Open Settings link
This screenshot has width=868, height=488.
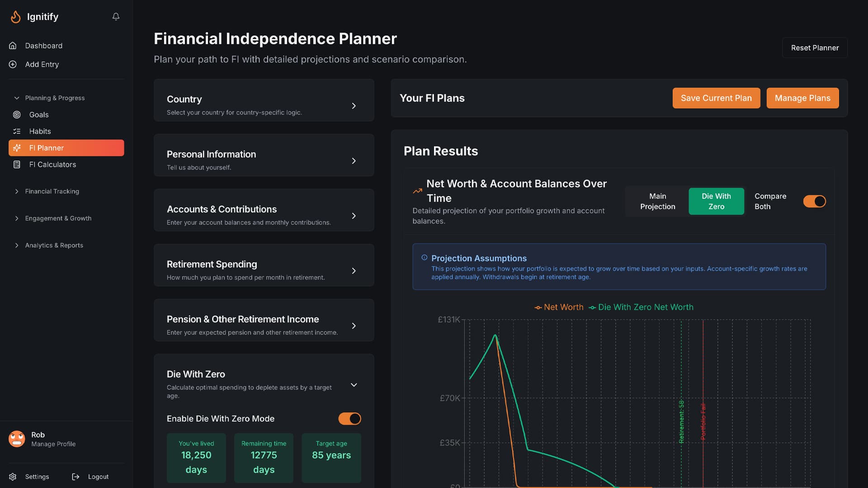click(x=37, y=477)
